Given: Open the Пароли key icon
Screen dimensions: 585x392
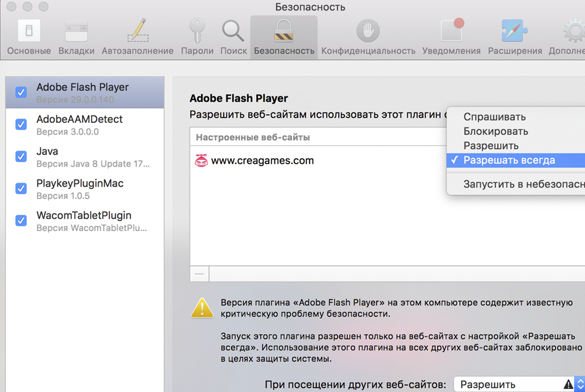Looking at the screenshot, I should pyautogui.click(x=197, y=31).
